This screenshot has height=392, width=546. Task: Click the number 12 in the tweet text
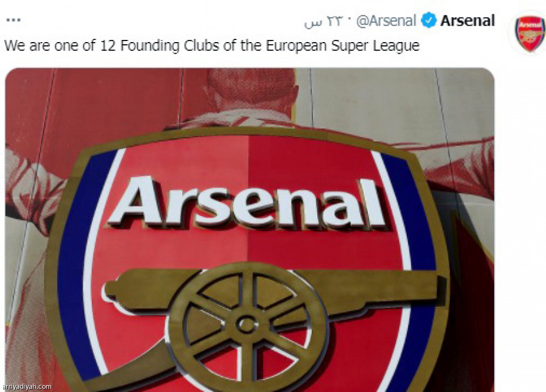[108, 46]
